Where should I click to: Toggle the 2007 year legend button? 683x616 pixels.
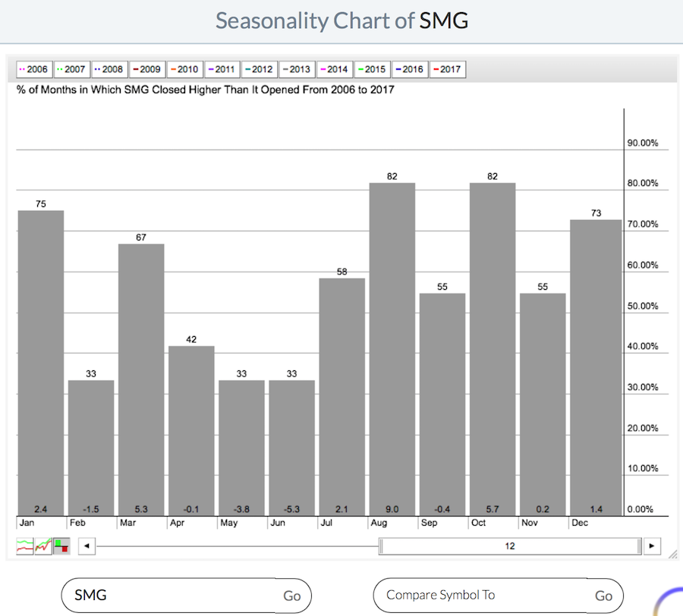[x=72, y=69]
